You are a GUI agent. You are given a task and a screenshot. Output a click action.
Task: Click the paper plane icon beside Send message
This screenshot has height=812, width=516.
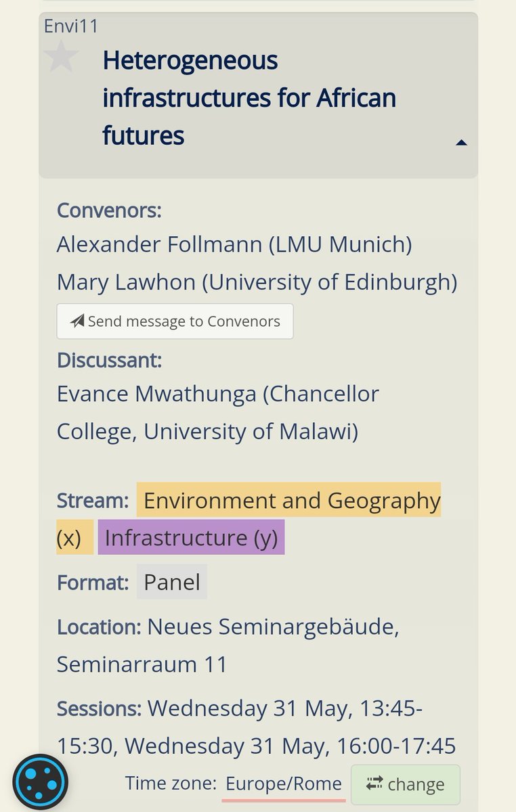pos(78,321)
